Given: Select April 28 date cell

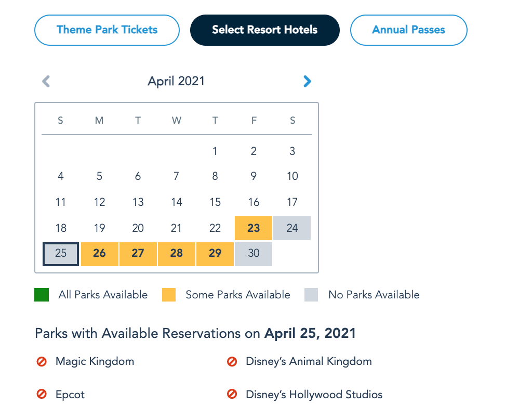Looking at the screenshot, I should [177, 253].
